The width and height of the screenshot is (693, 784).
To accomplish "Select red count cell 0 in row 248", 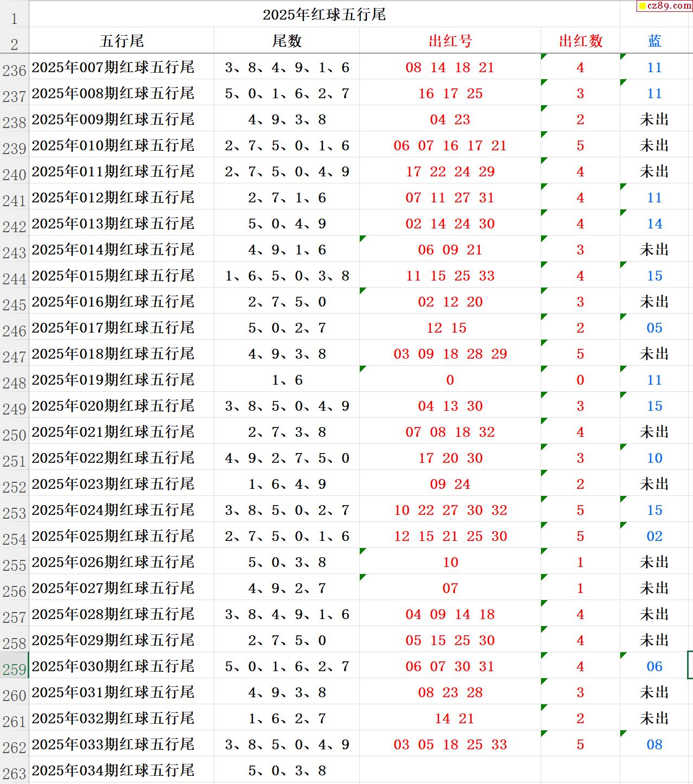I will coord(580,379).
